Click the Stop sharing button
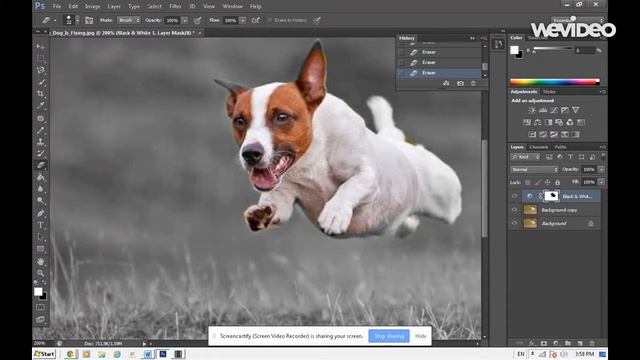640x360 pixels. point(389,336)
